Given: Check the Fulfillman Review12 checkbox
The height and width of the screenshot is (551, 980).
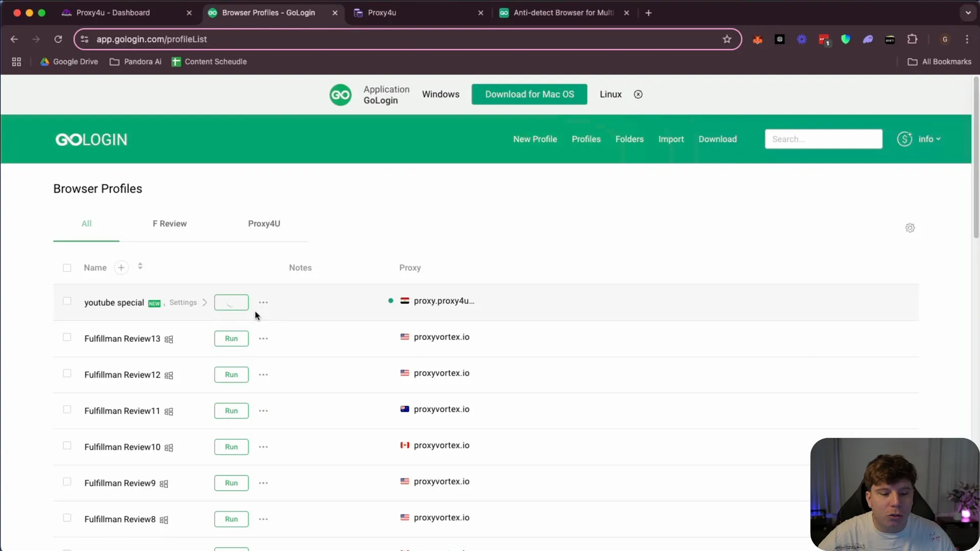Looking at the screenshot, I should tap(67, 373).
